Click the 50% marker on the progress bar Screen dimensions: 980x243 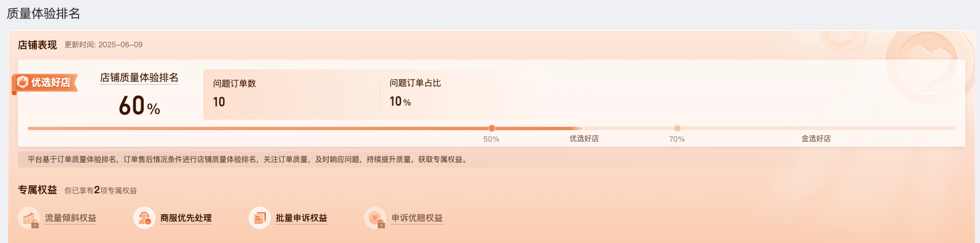pos(491,128)
